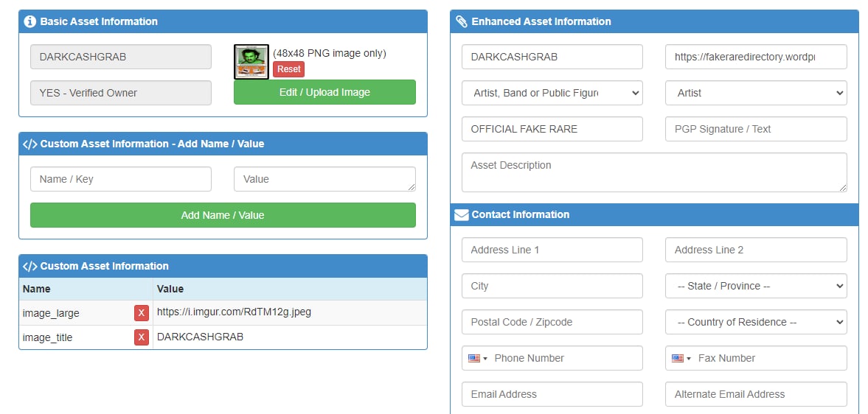
Task: Expand the State / Province dropdown
Action: [x=756, y=286]
